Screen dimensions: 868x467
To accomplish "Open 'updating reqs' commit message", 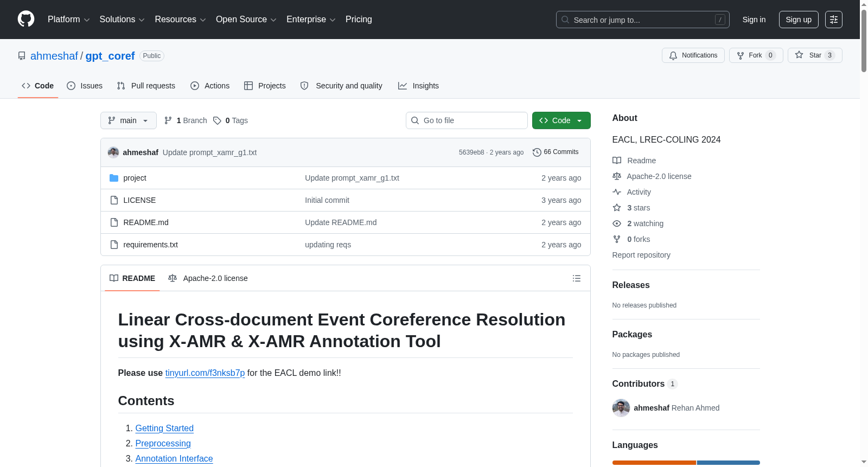I will [x=328, y=245].
